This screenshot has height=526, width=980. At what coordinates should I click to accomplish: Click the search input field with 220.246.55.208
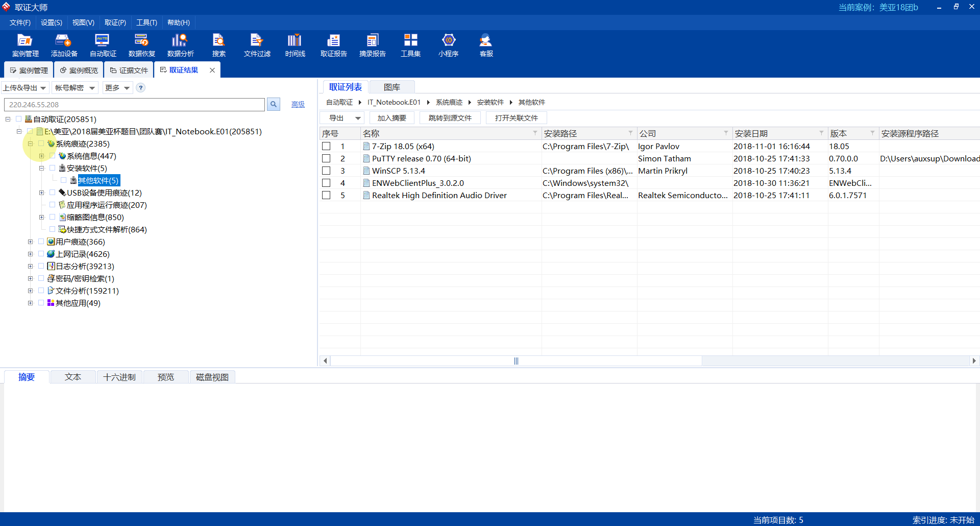tap(134, 104)
